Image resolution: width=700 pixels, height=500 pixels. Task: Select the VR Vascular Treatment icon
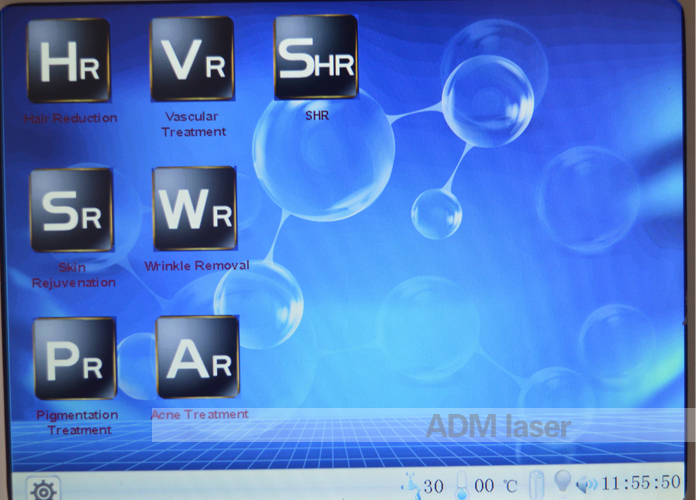[192, 58]
